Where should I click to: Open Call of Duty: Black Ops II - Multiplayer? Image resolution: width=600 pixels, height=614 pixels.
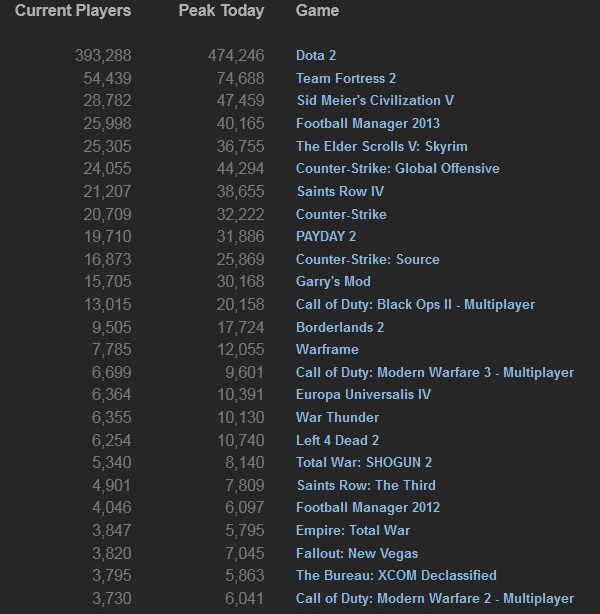tap(415, 304)
